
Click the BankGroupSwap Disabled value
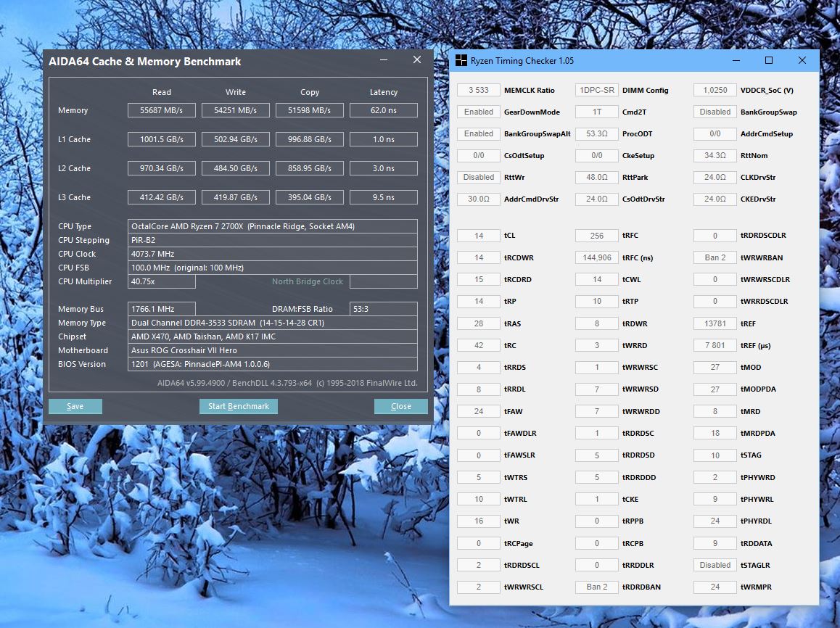click(715, 112)
